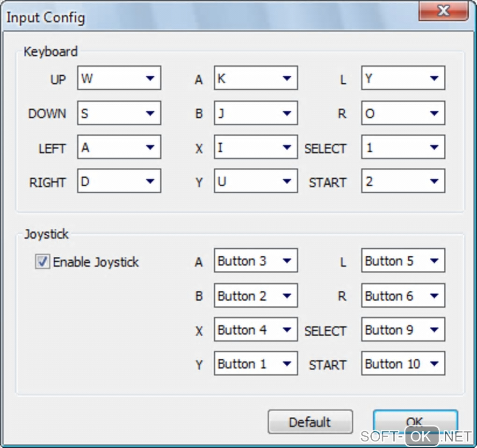Expand the keyboard R shoulder key dropdown
Viewport: 477px width, 448px height.
click(x=403, y=113)
